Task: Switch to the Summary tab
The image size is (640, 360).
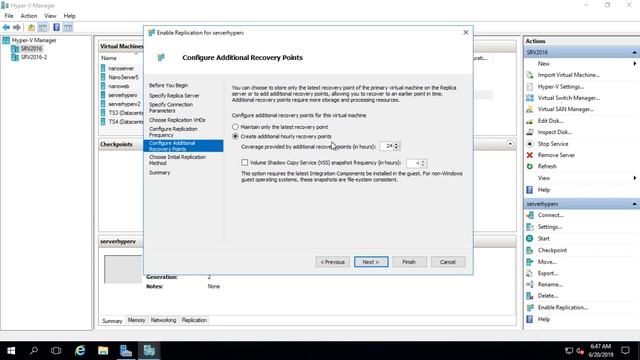Action: pyautogui.click(x=112, y=321)
